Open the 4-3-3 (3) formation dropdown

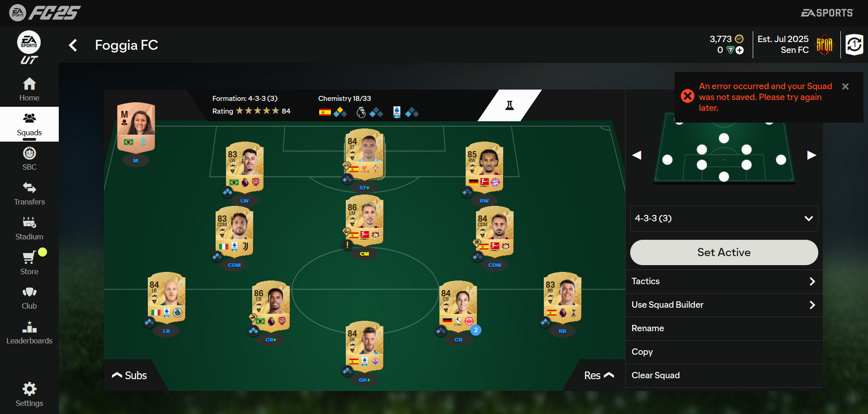tap(724, 219)
